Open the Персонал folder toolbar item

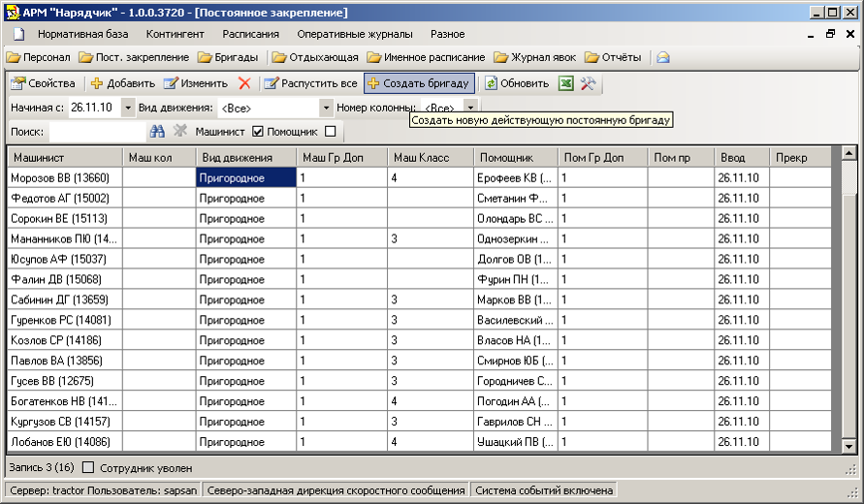pyautogui.click(x=39, y=57)
